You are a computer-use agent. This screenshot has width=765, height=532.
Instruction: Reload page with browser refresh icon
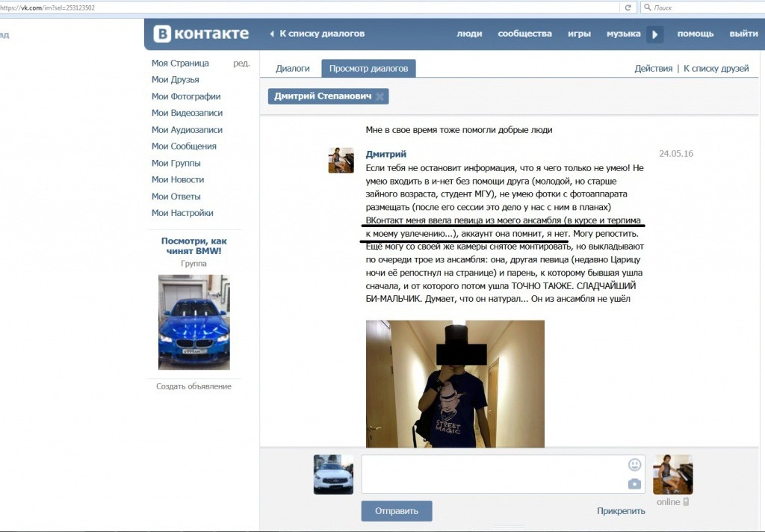pos(629,7)
